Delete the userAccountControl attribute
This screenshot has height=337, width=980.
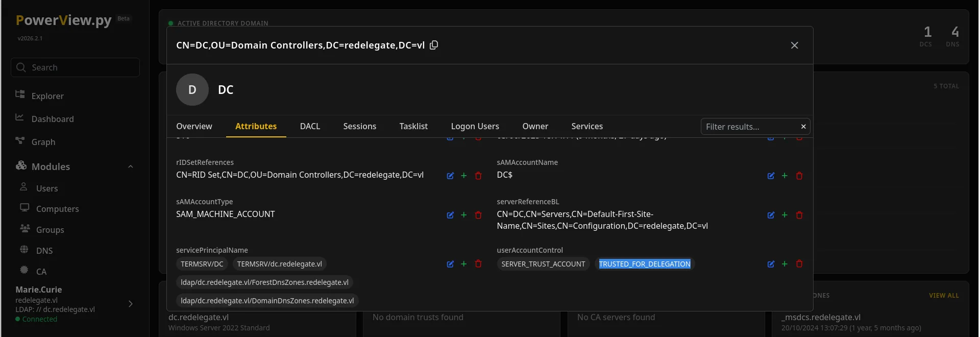799,264
